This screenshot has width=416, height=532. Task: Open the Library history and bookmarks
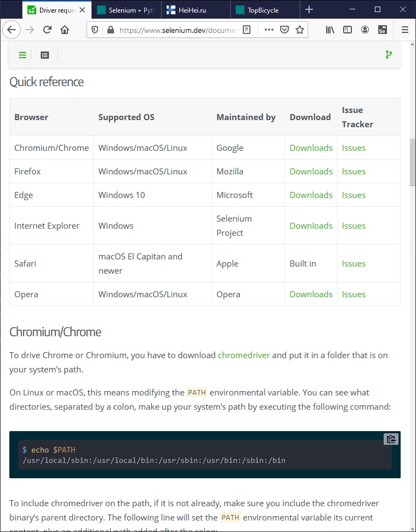pos(330,30)
